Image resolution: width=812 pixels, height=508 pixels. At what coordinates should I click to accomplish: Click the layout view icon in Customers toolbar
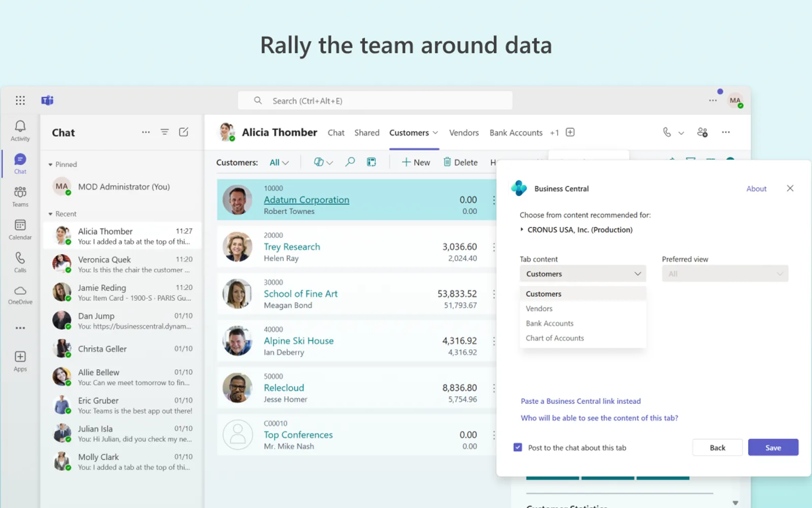click(x=371, y=162)
